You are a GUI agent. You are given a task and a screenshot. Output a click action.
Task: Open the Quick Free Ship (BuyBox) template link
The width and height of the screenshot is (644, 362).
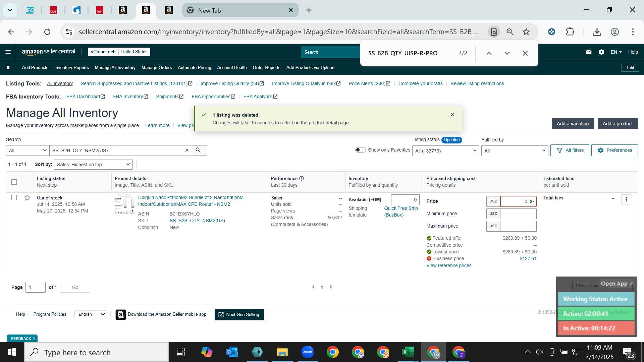(401, 212)
